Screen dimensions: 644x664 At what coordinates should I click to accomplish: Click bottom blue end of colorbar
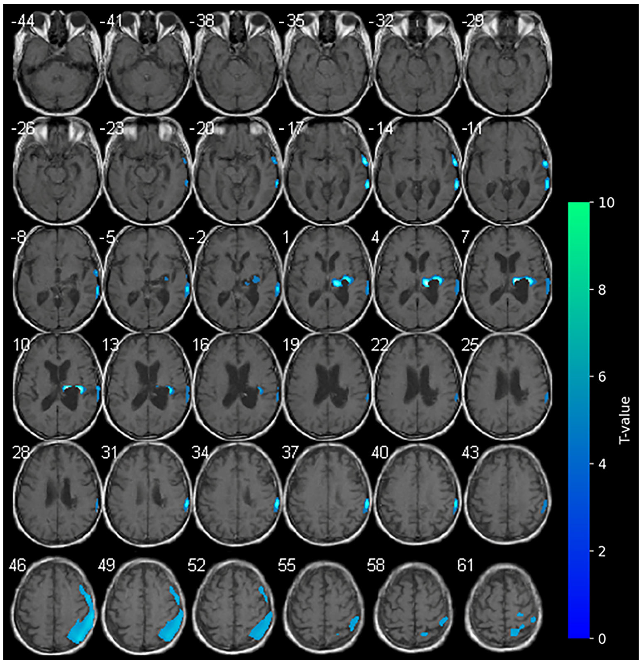579,634
